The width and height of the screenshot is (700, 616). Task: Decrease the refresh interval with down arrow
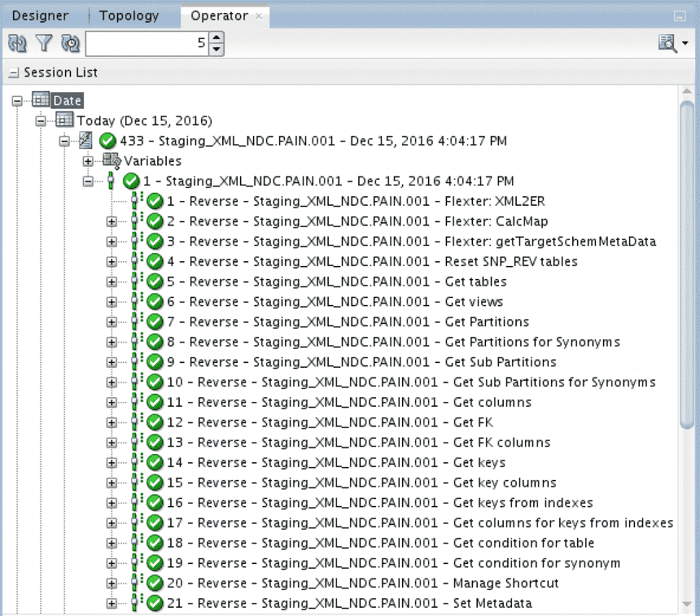coord(216,49)
